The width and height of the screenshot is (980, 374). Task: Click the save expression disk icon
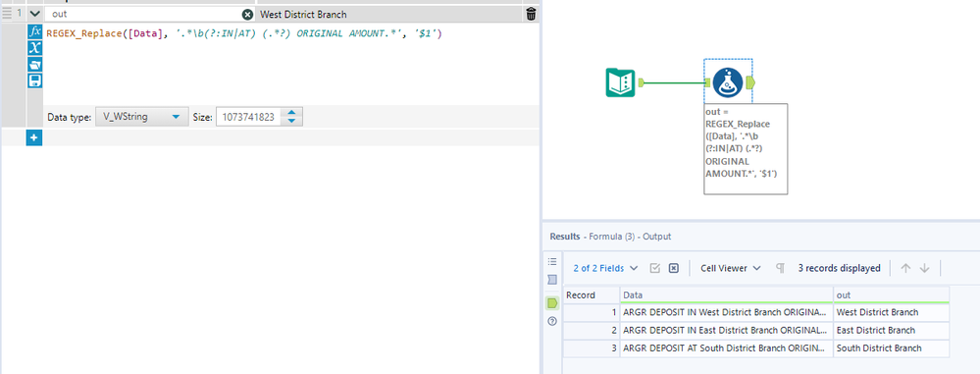coord(35,80)
